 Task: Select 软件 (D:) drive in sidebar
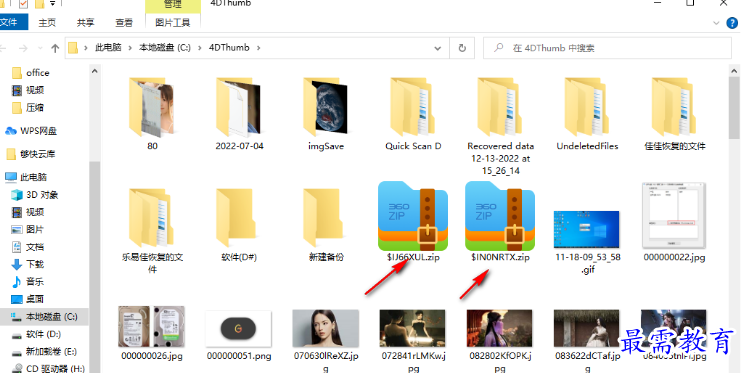[36, 334]
